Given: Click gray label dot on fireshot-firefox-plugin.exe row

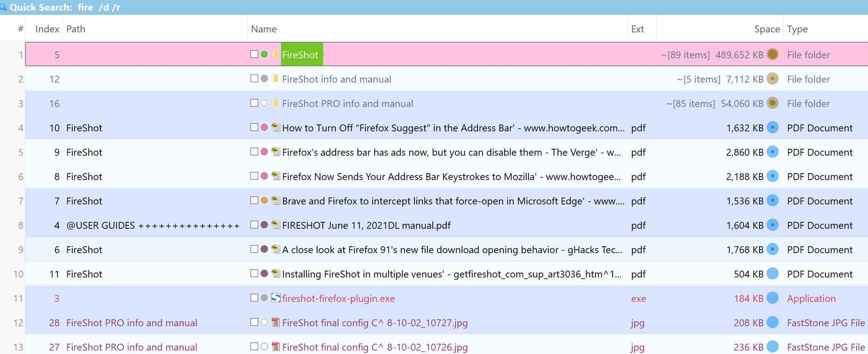Looking at the screenshot, I should click(x=264, y=298).
